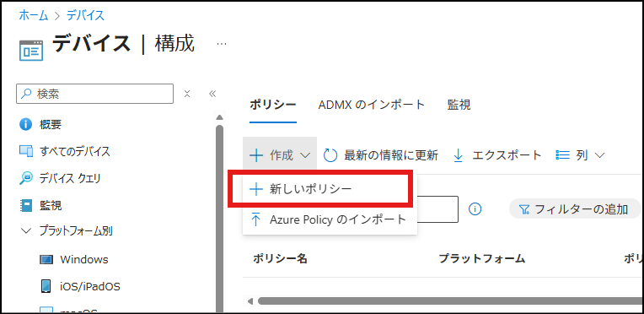Open デバイス クエリ in the sidebar
Viewport: 644px width, 314px height.
click(x=70, y=178)
